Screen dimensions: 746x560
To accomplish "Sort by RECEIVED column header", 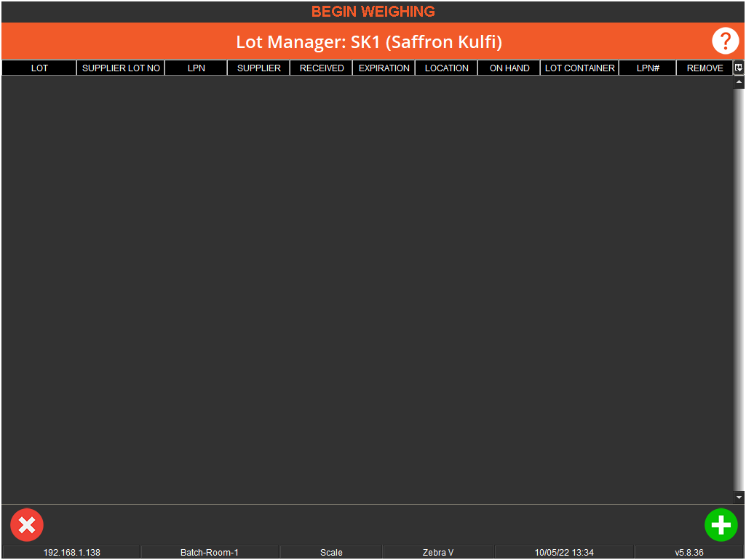I will coord(322,68).
